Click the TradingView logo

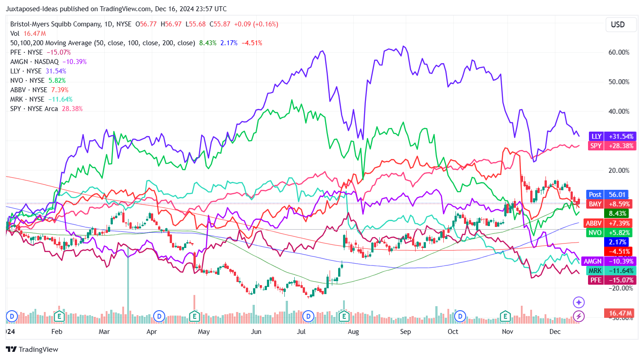tap(32, 350)
